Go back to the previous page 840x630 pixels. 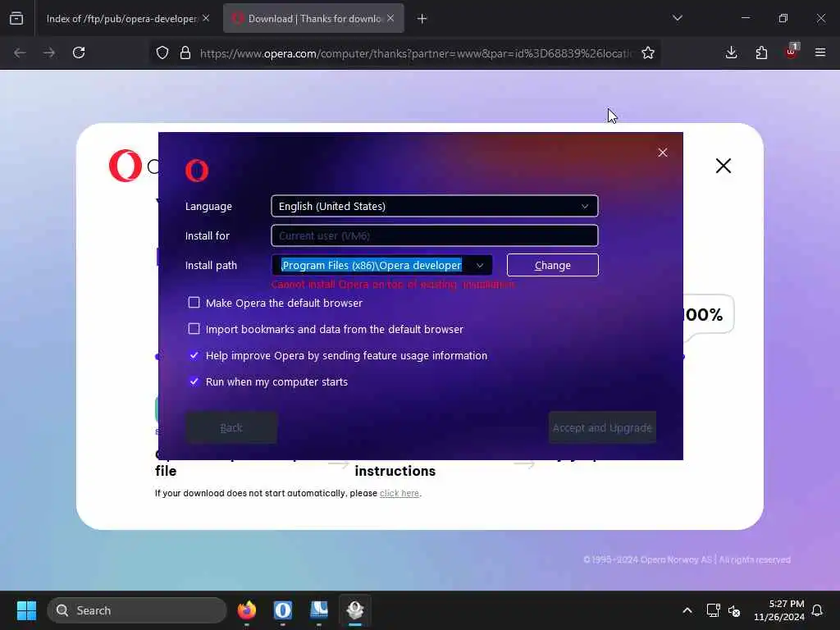(20, 52)
